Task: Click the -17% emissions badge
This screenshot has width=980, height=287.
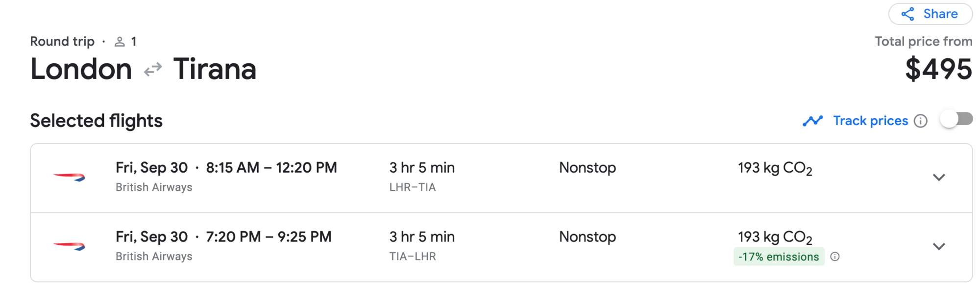Action: [x=779, y=257]
